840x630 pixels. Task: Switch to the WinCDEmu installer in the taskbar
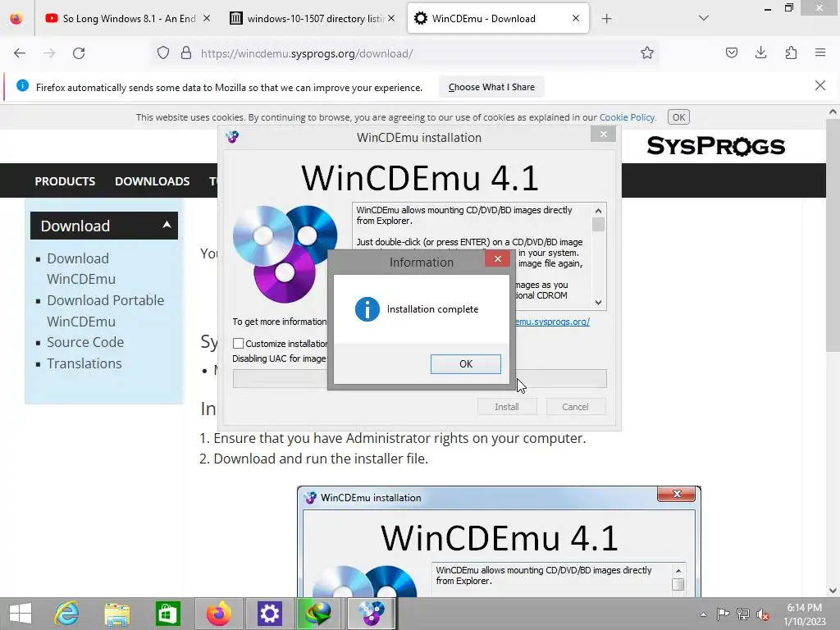point(372,614)
